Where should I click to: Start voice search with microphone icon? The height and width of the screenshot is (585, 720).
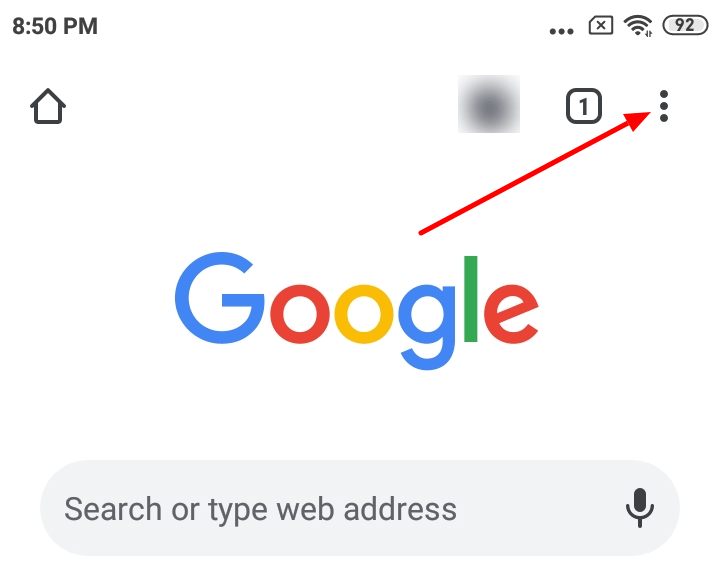[640, 508]
